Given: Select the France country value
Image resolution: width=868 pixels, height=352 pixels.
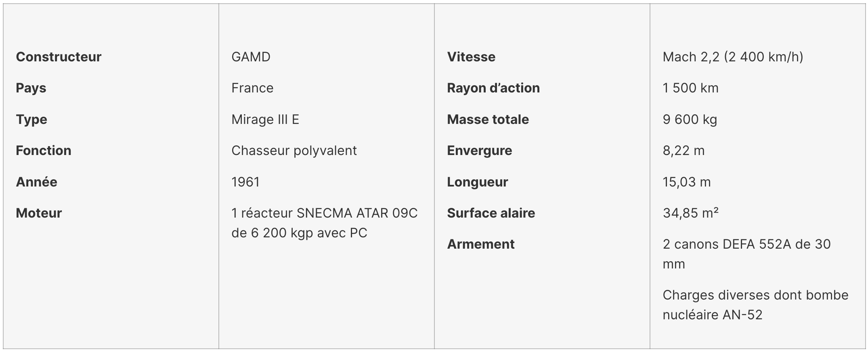Looking at the screenshot, I should click(x=252, y=88).
